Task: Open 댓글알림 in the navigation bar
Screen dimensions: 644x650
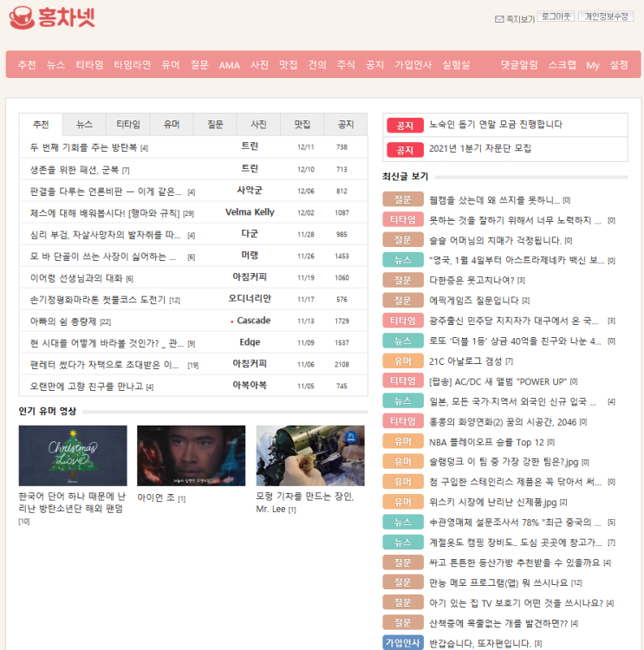Action: [519, 65]
